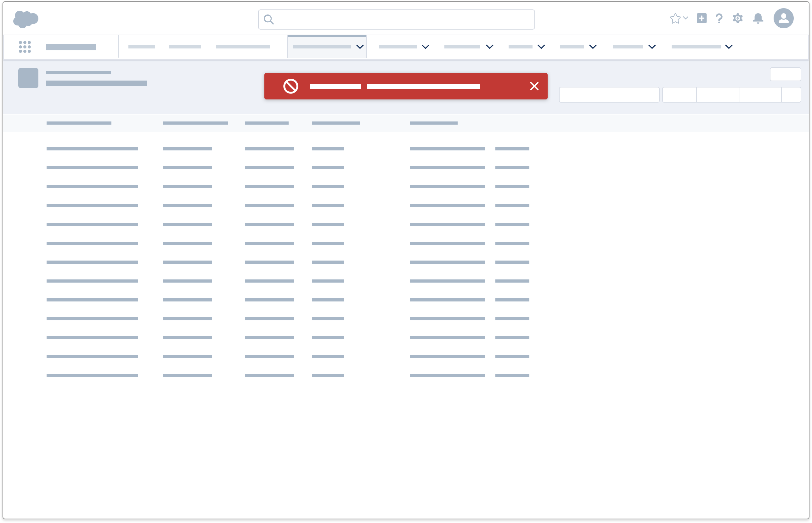Screen dimensions: 812x523
Task: Open the global actions plus icon
Action: pos(701,18)
